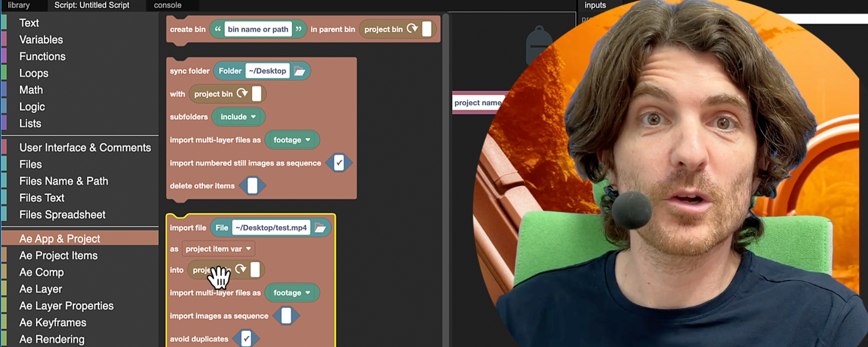Image resolution: width=868 pixels, height=347 pixels.
Task: Click file browse icon next to ~/Desktop/test.mp4
Action: pyautogui.click(x=320, y=228)
